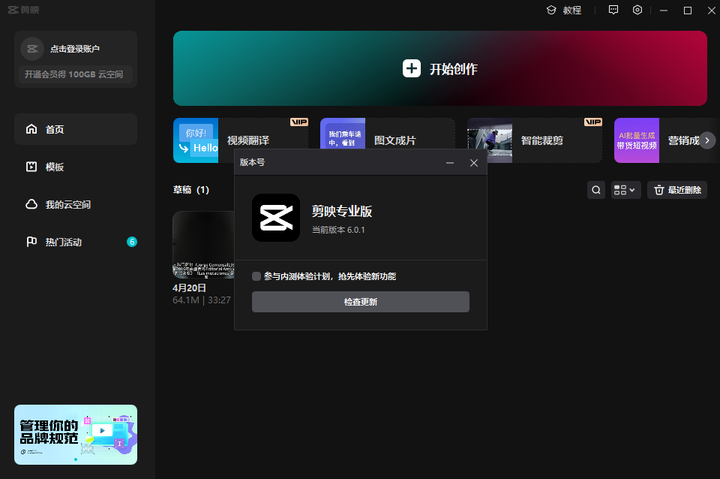The image size is (720, 479).
Task: Click the search drafts magnifier icon
Action: [x=596, y=190]
